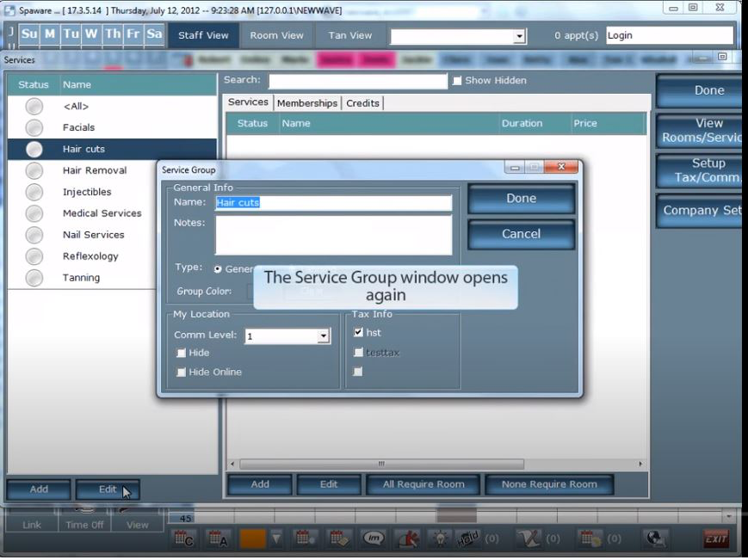Screen dimensions: 748x560
Task: Open View Rooms/Services
Action: pyautogui.click(x=699, y=130)
